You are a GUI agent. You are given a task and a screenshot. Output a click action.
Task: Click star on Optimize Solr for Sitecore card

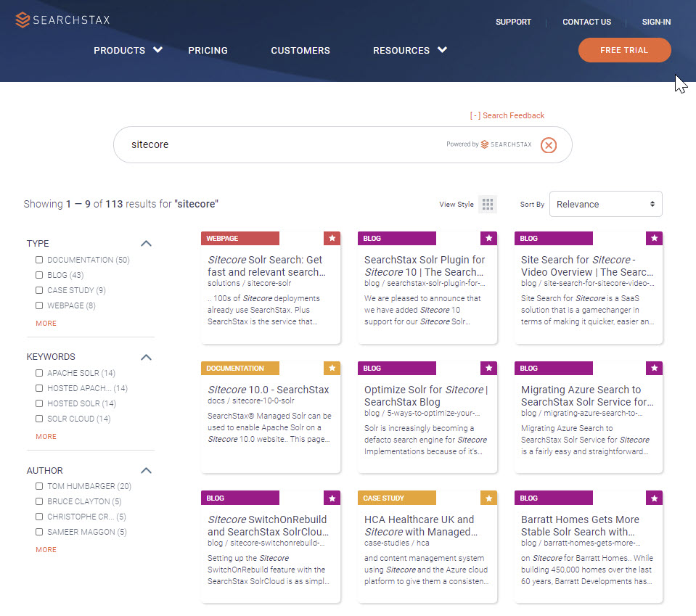[x=488, y=369]
